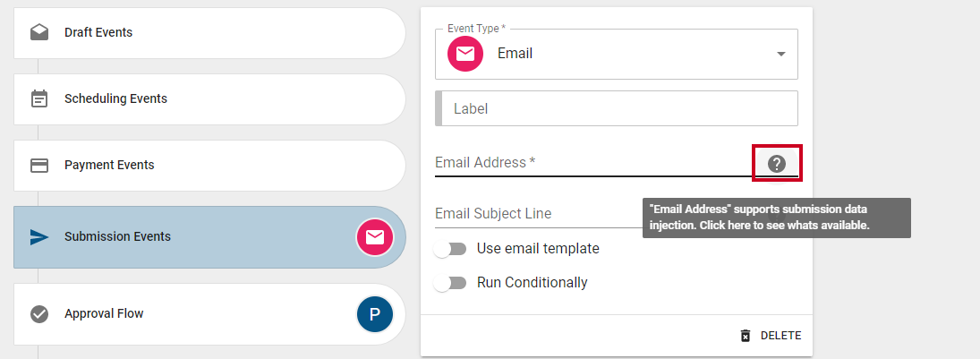Click the trash icon next to Delete

tap(745, 336)
